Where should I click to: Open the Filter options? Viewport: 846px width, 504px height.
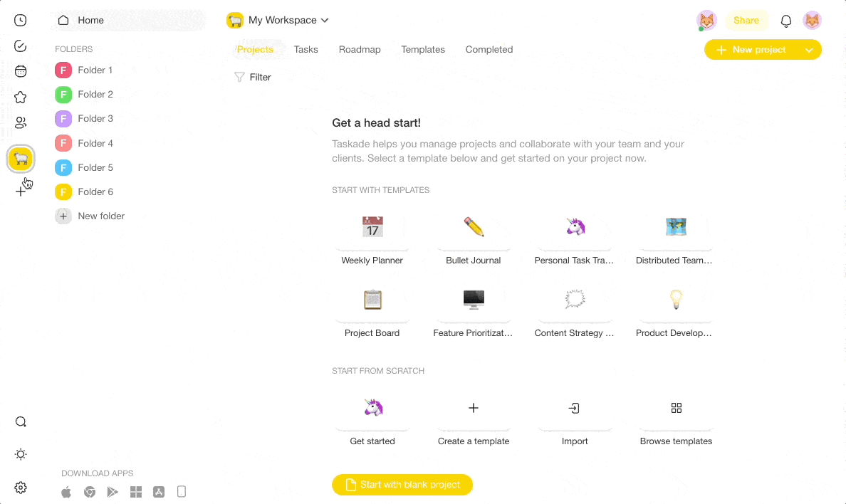pyautogui.click(x=252, y=77)
